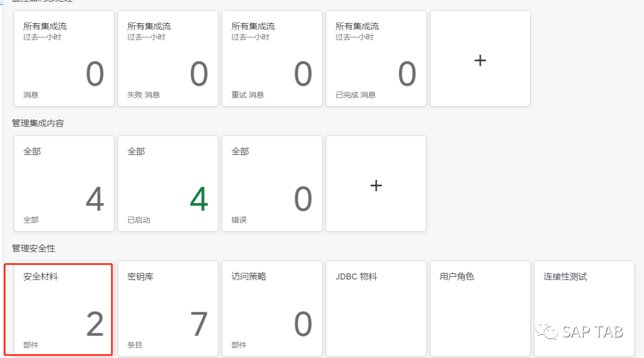Open the 用户角色 tile
Viewport: 644px width, 358px height.
[x=480, y=309]
